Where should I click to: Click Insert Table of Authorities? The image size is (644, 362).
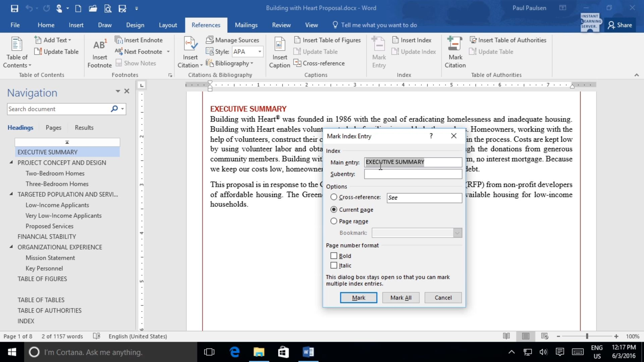508,40
